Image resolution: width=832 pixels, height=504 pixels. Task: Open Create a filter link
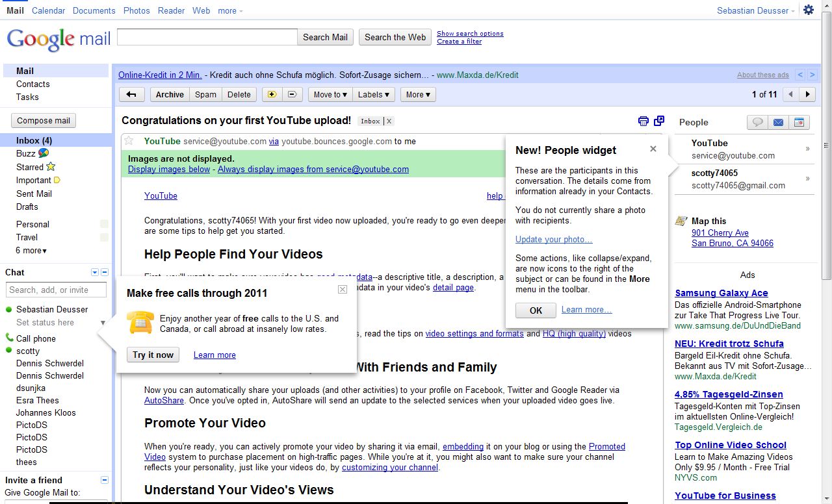(459, 41)
